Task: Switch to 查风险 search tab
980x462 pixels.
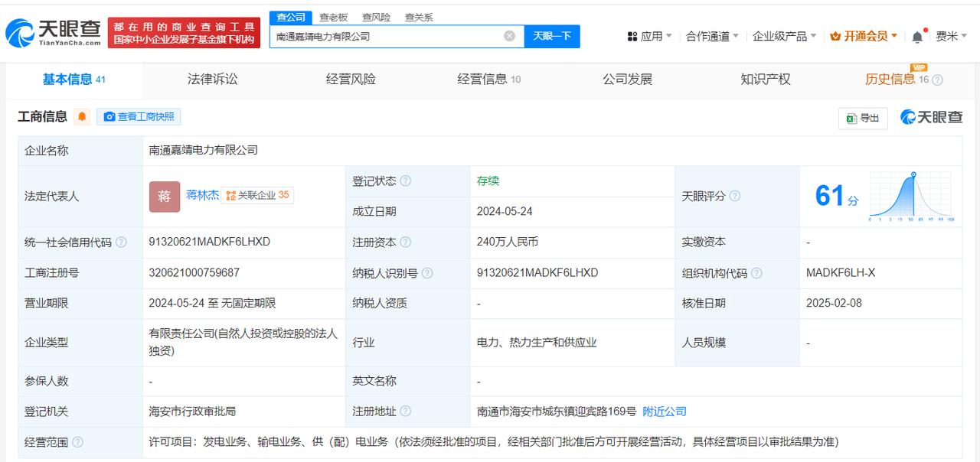Action: 376,17
